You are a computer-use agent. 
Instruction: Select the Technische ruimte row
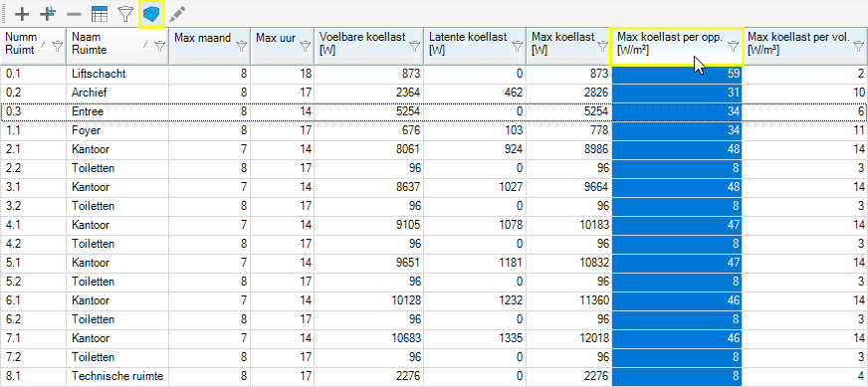434,376
